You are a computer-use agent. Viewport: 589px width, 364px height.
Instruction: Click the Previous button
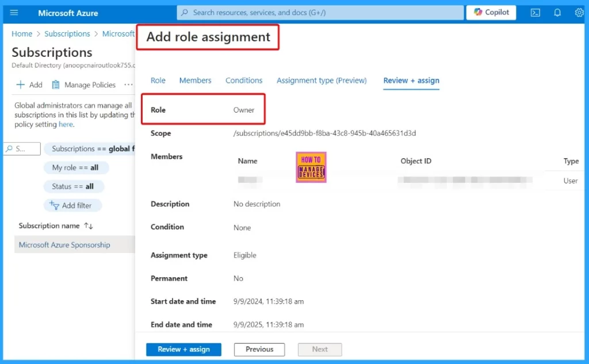click(x=259, y=350)
